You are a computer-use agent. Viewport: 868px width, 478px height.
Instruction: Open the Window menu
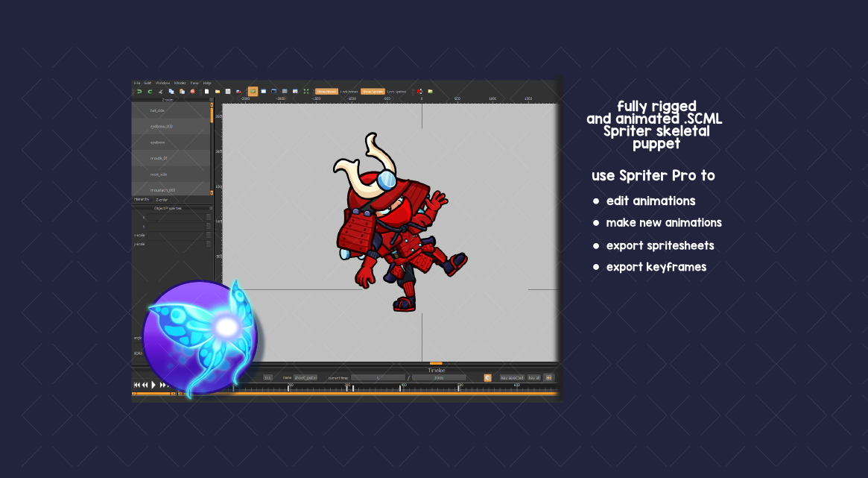(162, 83)
